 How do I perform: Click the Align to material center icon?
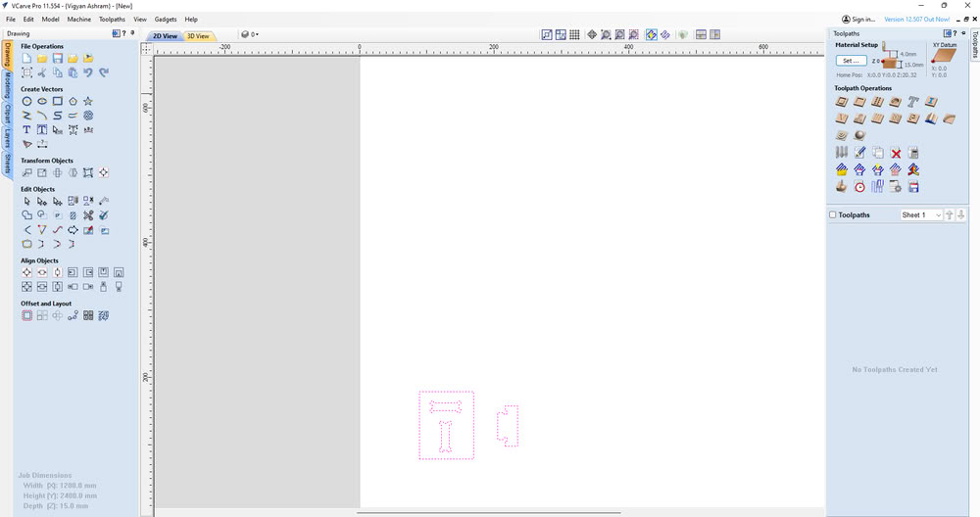pos(26,273)
